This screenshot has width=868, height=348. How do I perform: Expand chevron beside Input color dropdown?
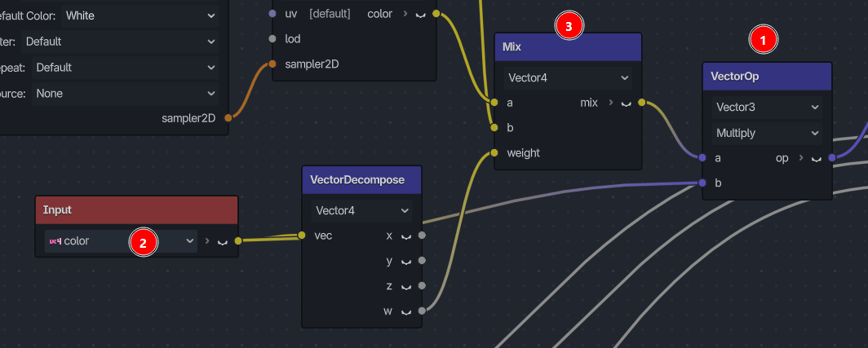coord(207,240)
